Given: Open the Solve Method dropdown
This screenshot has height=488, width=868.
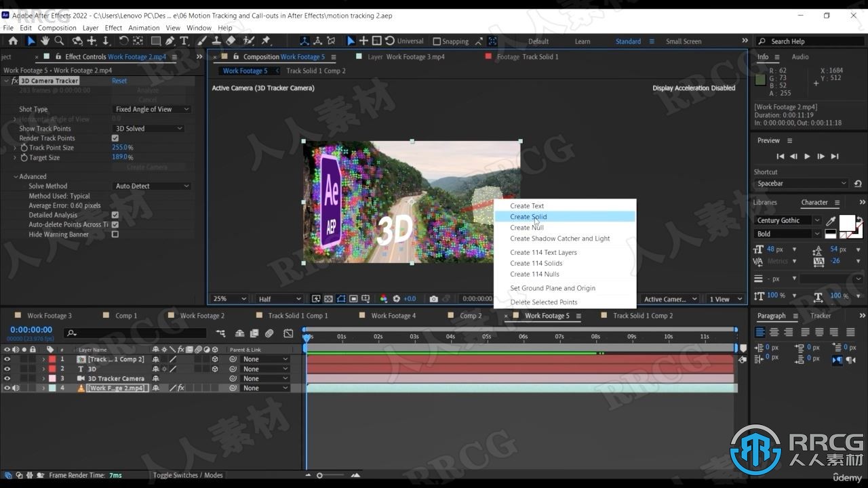Looking at the screenshot, I should point(152,186).
